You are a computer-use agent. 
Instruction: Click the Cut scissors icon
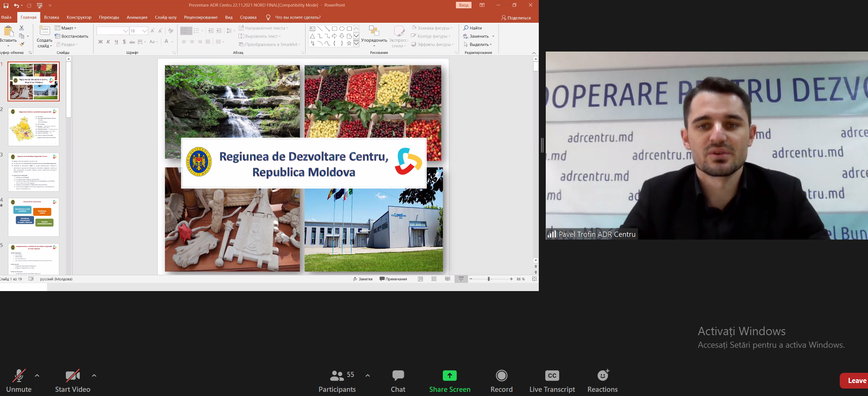tap(21, 28)
